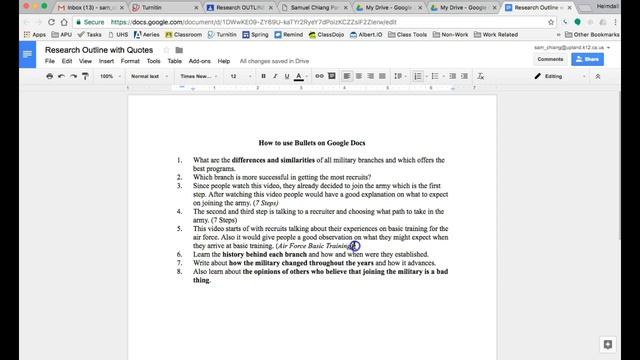Open the Classroom bookmark
The height and width of the screenshot is (360, 640).
(x=184, y=35)
